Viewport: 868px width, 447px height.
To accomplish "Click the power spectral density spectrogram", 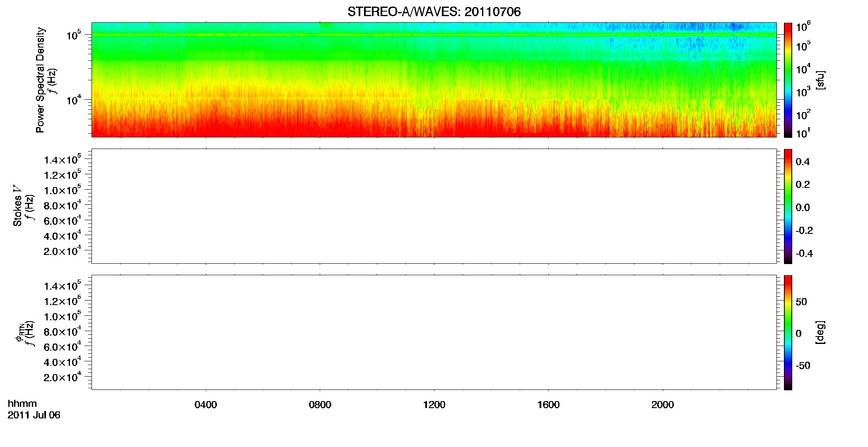I will tap(434, 80).
